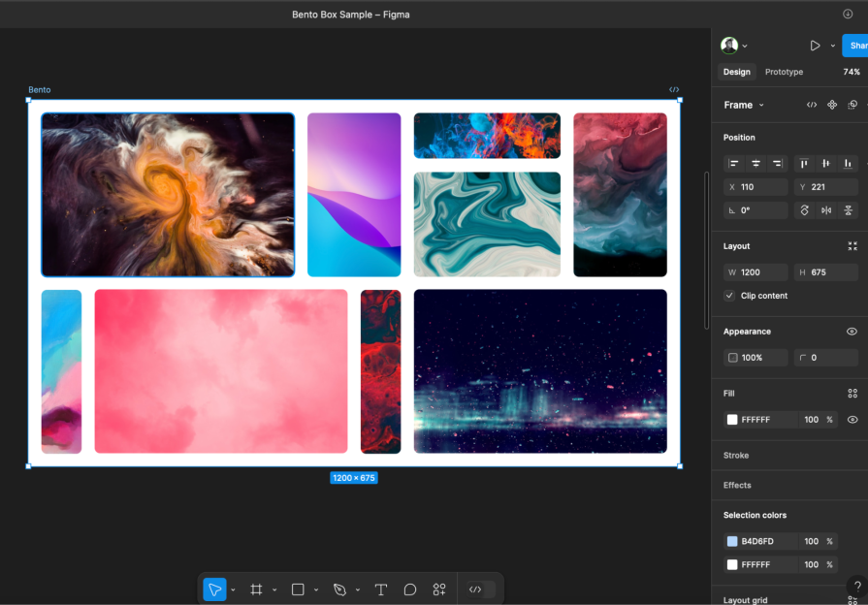Click the Share button
This screenshot has height=605, width=868.
coord(856,46)
